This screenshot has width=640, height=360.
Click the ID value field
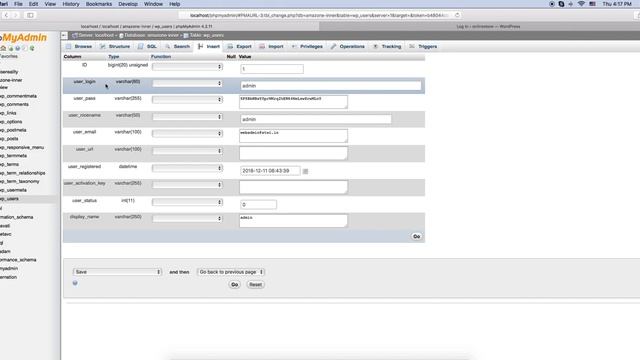tap(272, 69)
